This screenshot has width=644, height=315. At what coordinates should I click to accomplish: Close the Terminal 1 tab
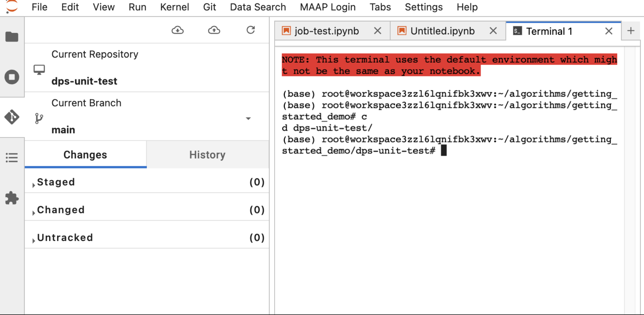(609, 31)
